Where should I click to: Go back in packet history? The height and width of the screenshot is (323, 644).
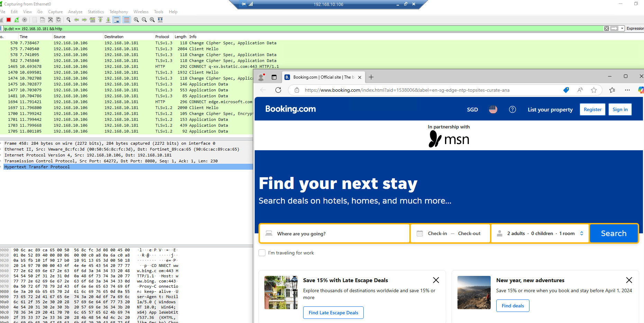(x=76, y=20)
